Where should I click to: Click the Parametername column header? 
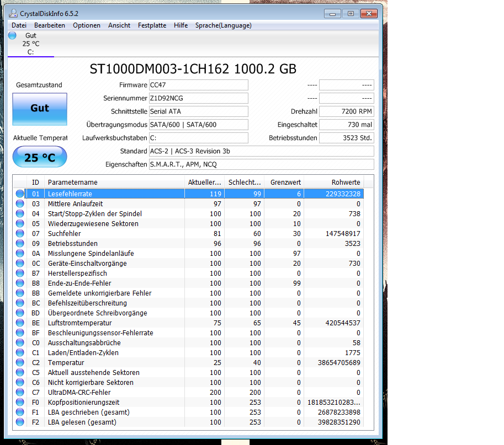tap(114, 183)
